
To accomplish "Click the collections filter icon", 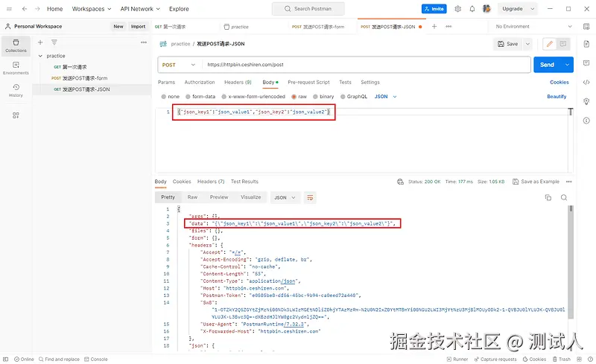I will point(54,42).
